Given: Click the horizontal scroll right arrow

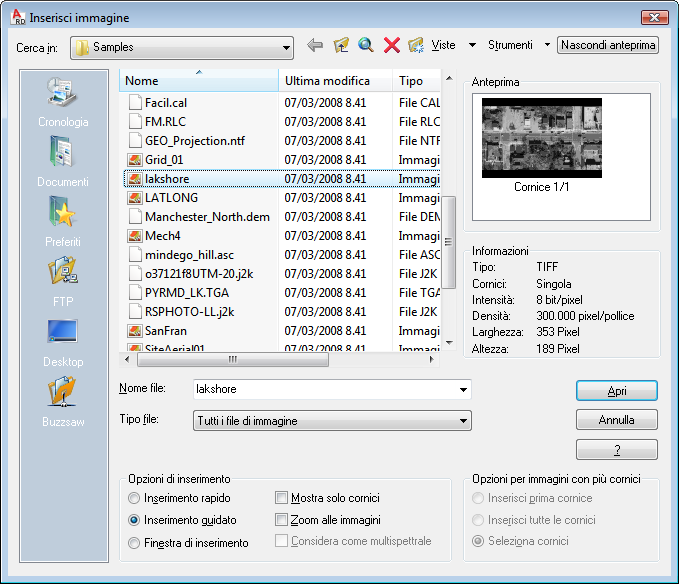Looking at the screenshot, I should click(431, 359).
